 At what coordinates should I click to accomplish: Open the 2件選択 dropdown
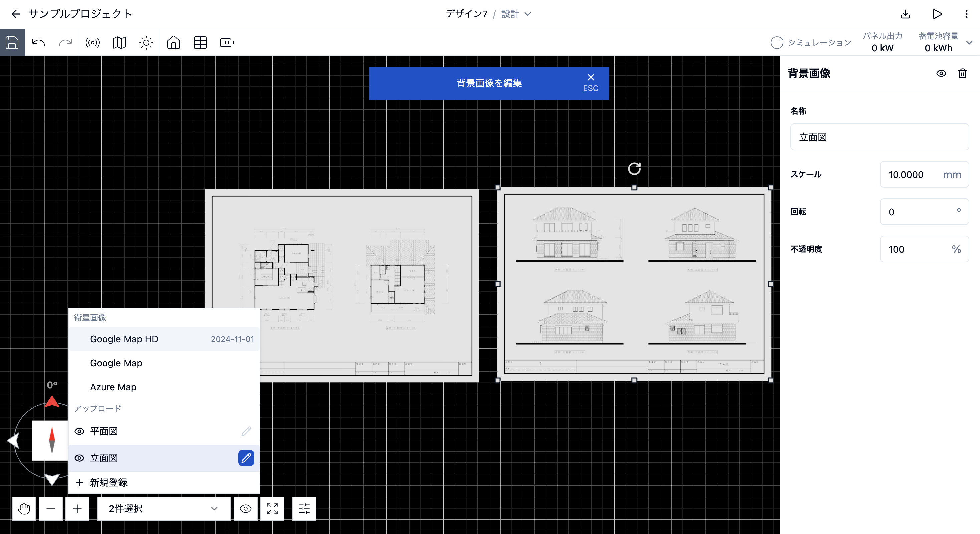tap(164, 509)
